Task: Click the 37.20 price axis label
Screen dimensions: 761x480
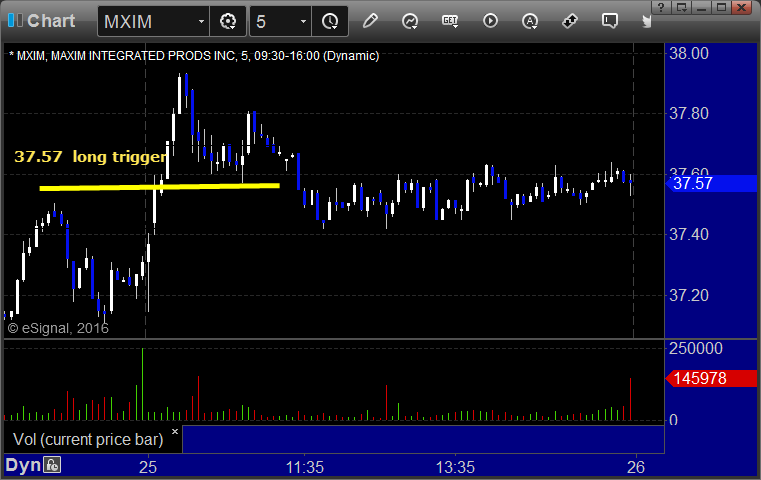Action: tap(689, 295)
